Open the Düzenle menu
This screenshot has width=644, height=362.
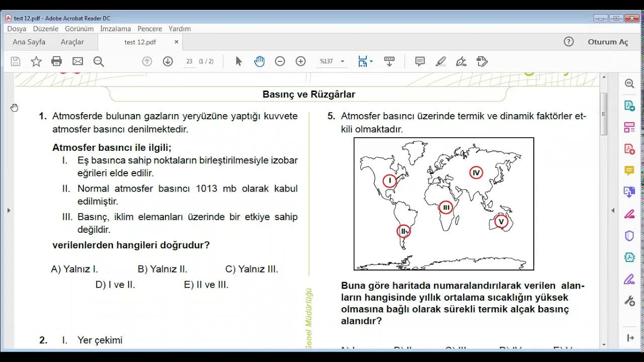coord(46,29)
